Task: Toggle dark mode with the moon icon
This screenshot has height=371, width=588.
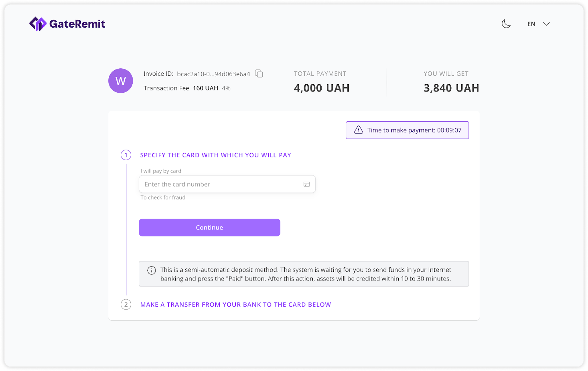Action: tap(506, 24)
